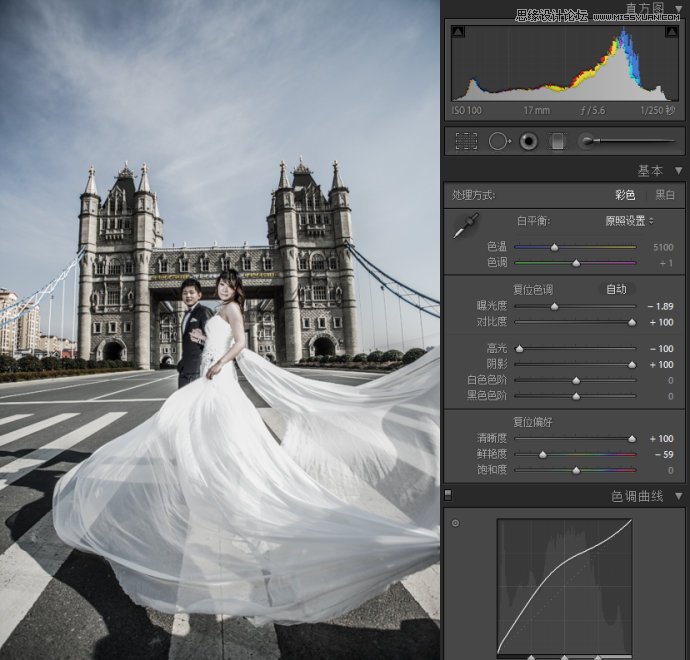Click the 饱和度 saturation slider handle

tap(576, 470)
